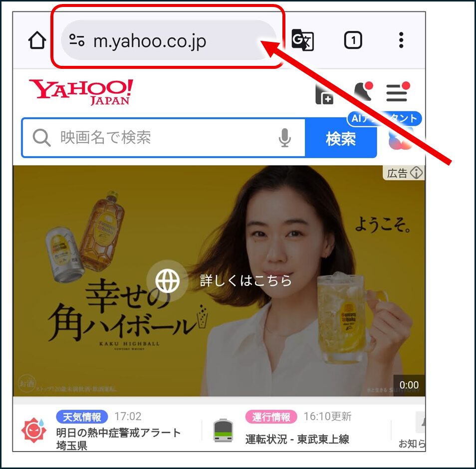Screen dimensions: 476x469
Task: Open the tab switcher showing 1
Action: 353,40
